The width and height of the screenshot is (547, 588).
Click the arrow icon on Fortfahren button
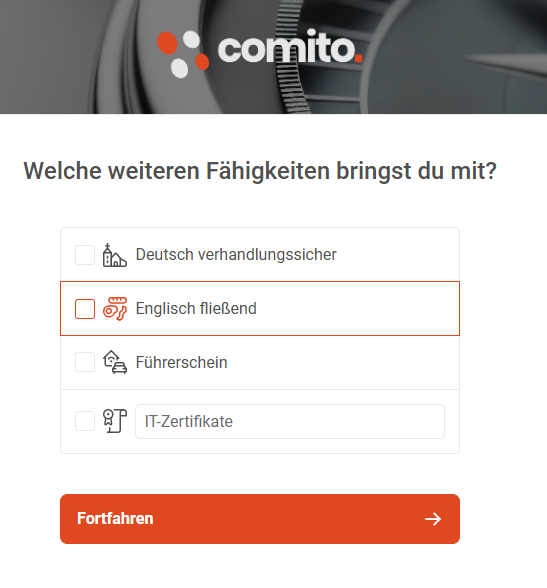tap(433, 519)
